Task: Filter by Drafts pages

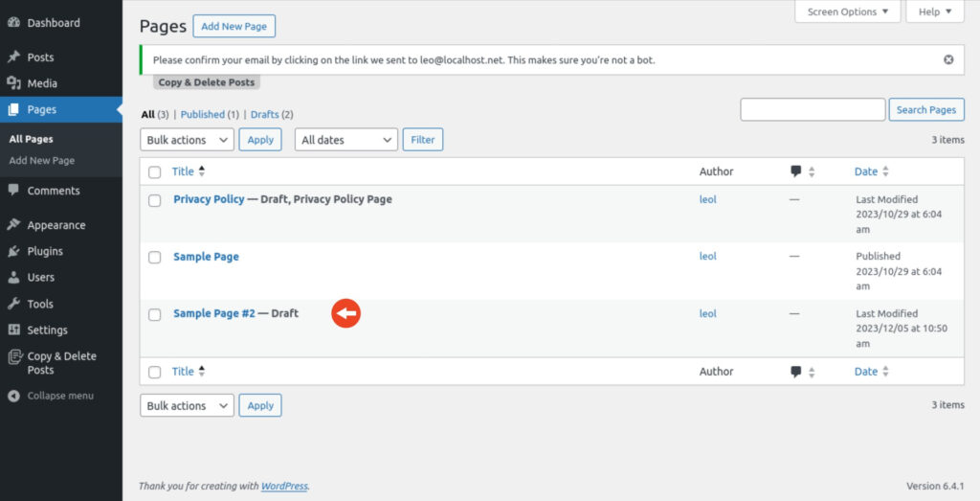Action: [264, 114]
